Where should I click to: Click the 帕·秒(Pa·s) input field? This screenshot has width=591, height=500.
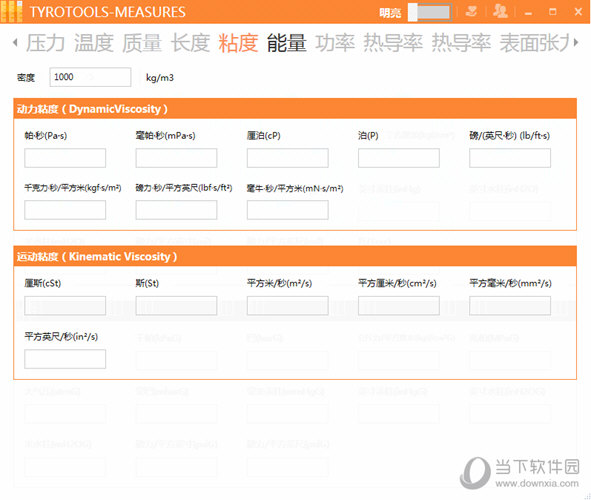pos(65,158)
